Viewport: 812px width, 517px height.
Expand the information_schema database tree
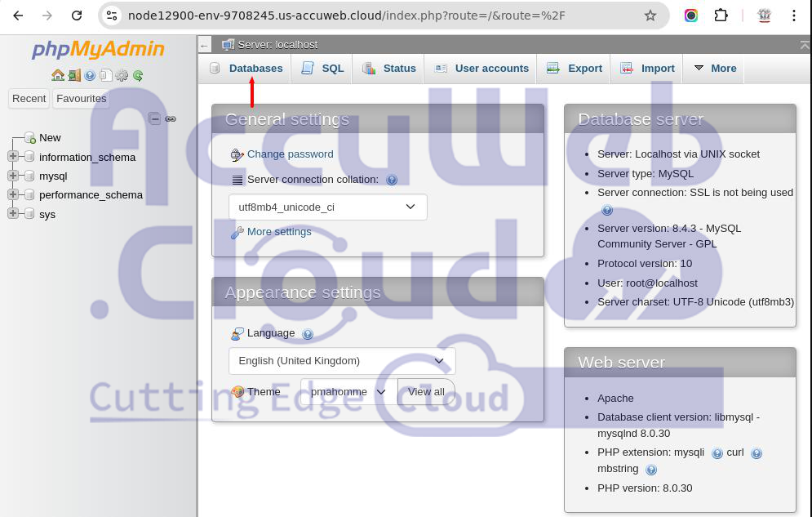(x=13, y=157)
